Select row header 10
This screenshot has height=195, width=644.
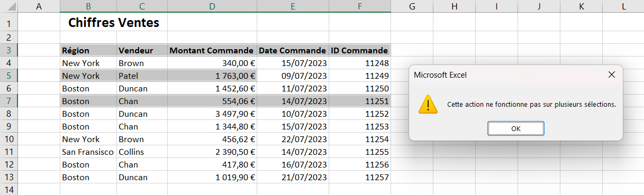[9, 139]
